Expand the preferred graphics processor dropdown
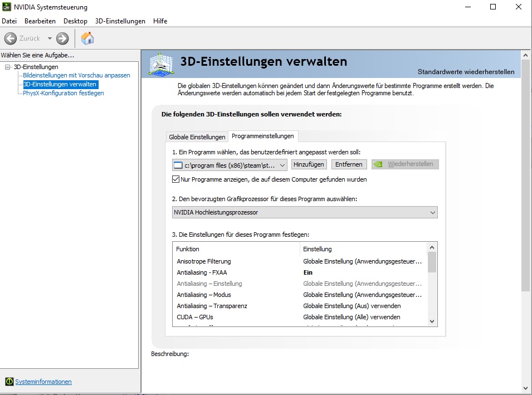The height and width of the screenshot is (395, 532). point(432,212)
